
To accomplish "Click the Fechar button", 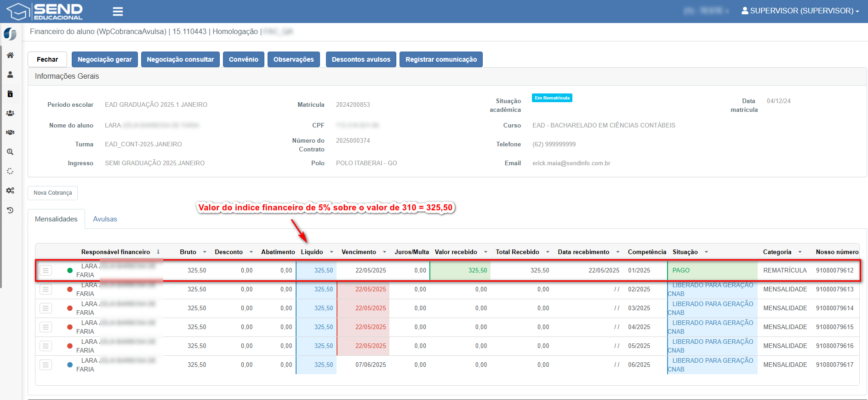I will [x=47, y=59].
